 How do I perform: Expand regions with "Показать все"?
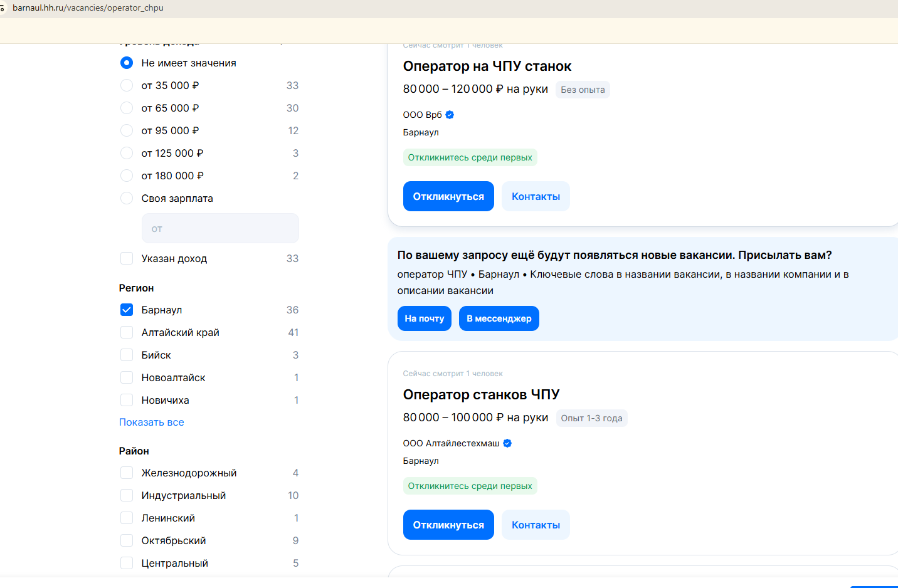(152, 422)
